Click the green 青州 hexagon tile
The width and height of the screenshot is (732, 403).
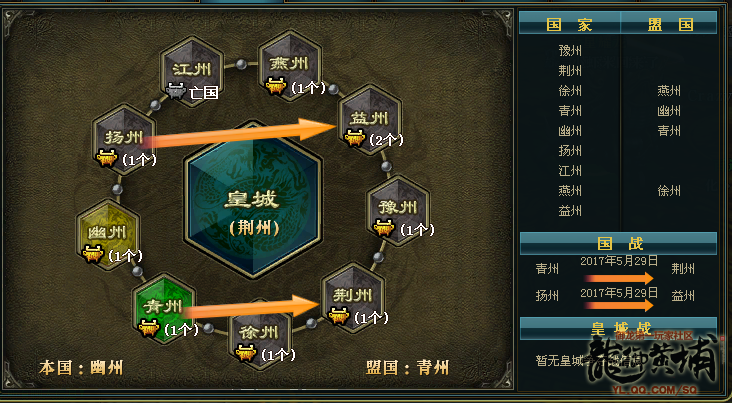tap(163, 308)
